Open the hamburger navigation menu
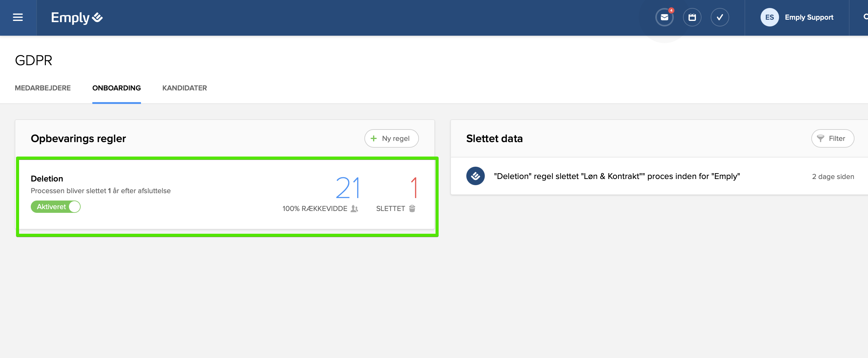This screenshot has width=868, height=358. point(18,18)
